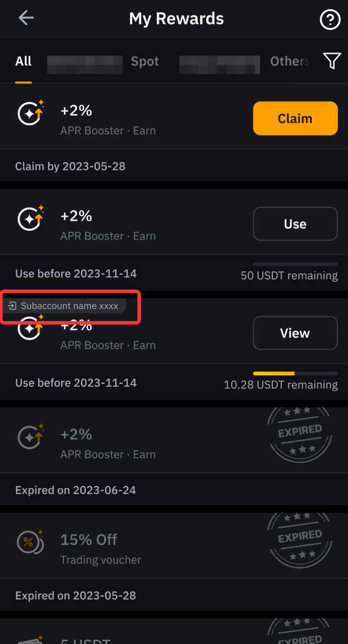348x644 pixels.
Task: Open the Subaccount name xxxx tag
Action: click(x=69, y=306)
